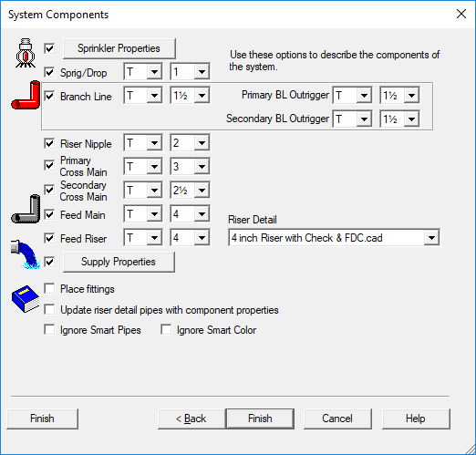
Task: Open Secondary Cross Main size dropdown
Action: (x=202, y=191)
